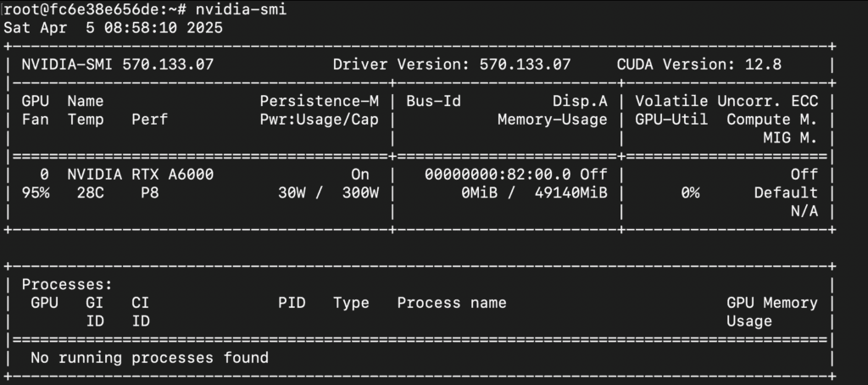Click the MIG M. header

click(x=791, y=137)
